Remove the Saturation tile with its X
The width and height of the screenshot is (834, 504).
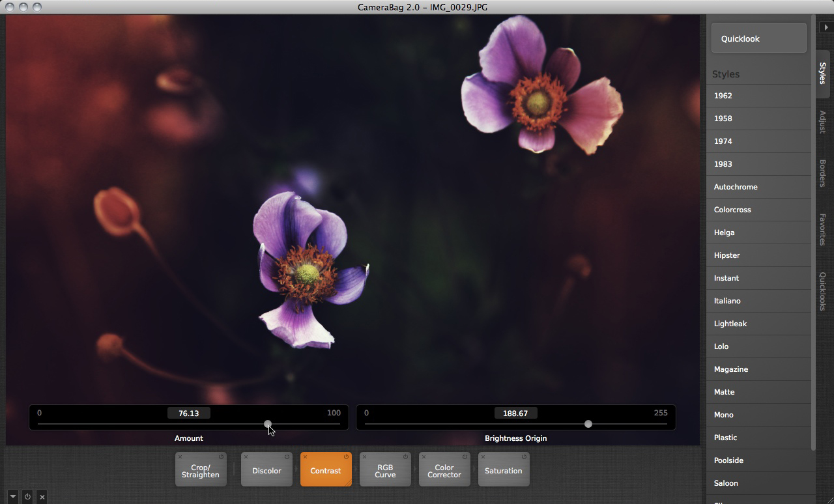483,456
